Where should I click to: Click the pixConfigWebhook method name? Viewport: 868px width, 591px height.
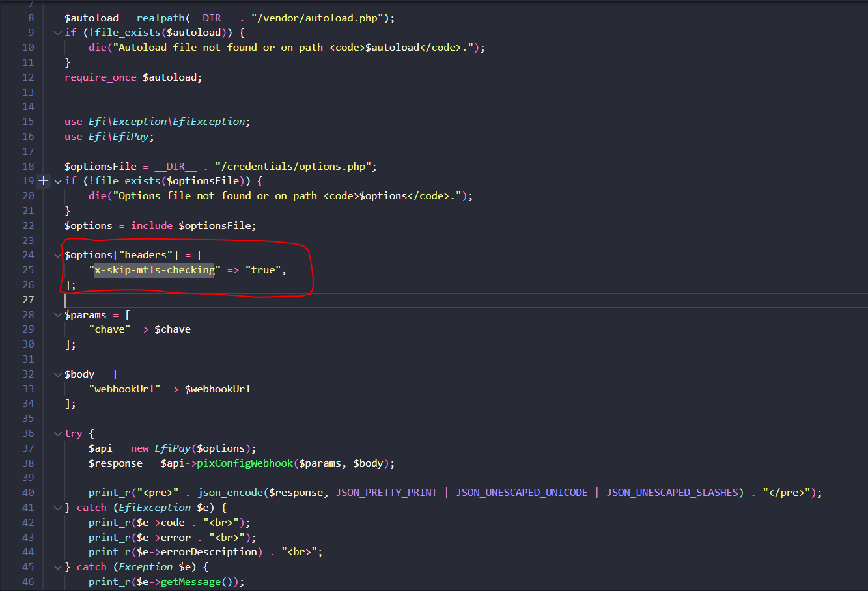(x=245, y=463)
